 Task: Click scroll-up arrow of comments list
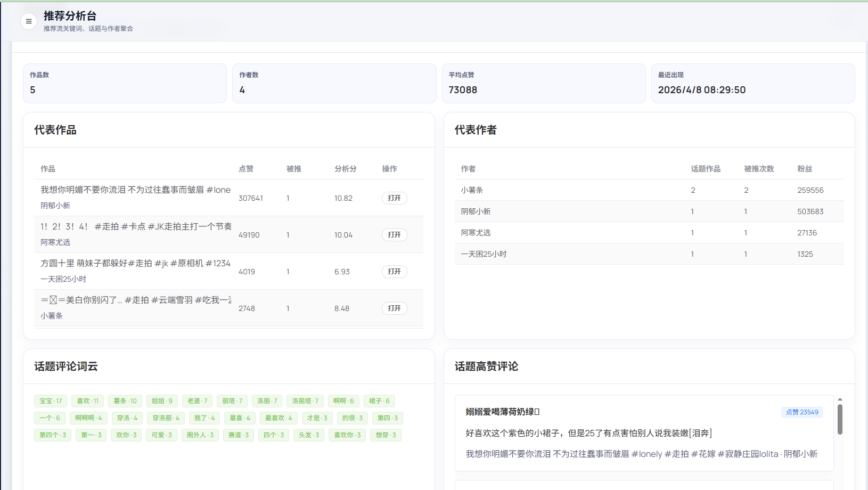(x=840, y=399)
